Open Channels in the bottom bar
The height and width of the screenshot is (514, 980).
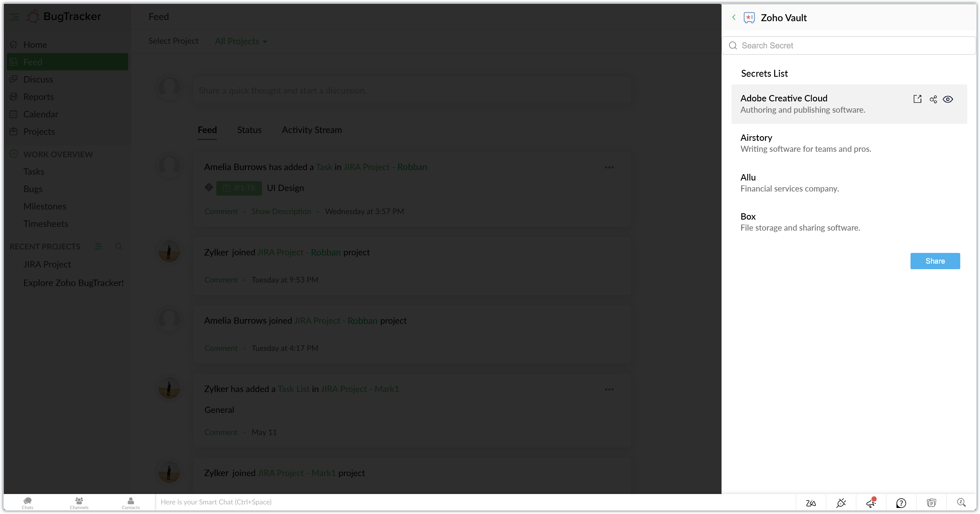coord(79,503)
